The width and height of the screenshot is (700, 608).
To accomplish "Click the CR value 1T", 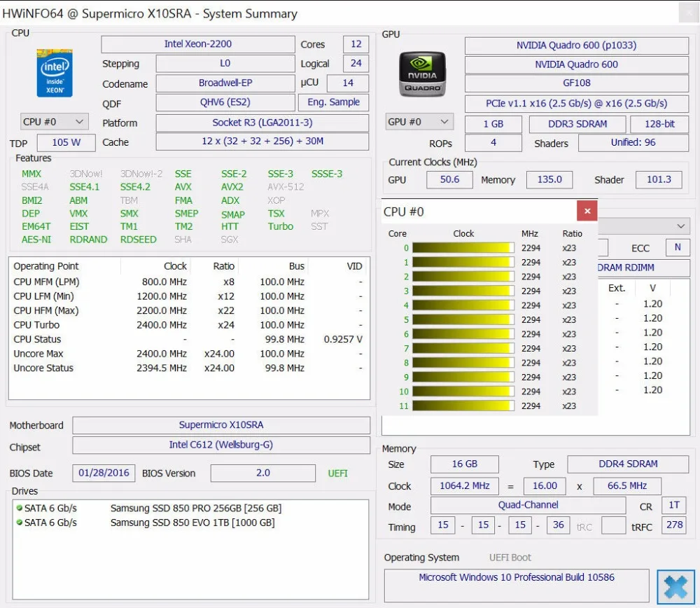I will [674, 505].
